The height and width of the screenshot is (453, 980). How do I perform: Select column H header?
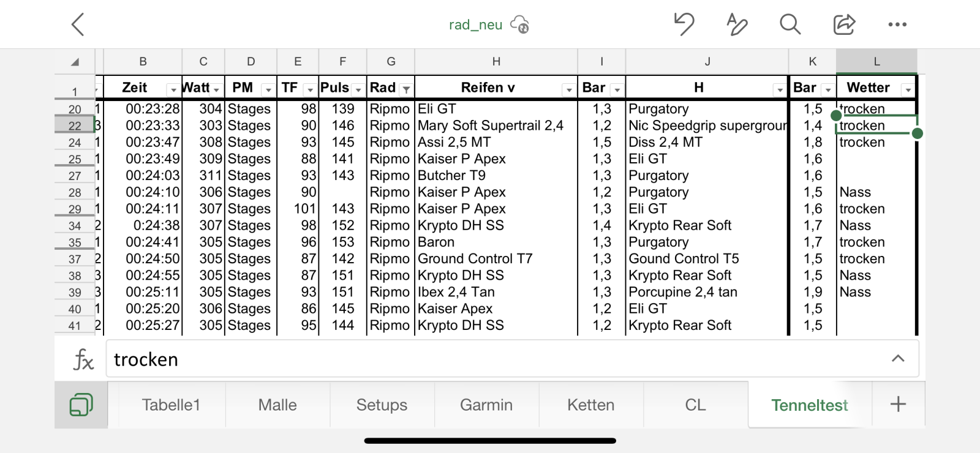coord(496,62)
